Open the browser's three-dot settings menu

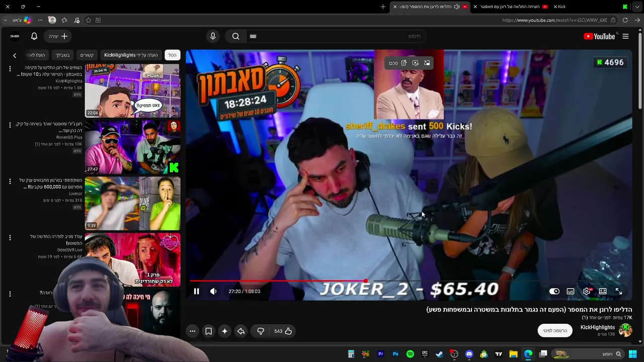click(40, 20)
